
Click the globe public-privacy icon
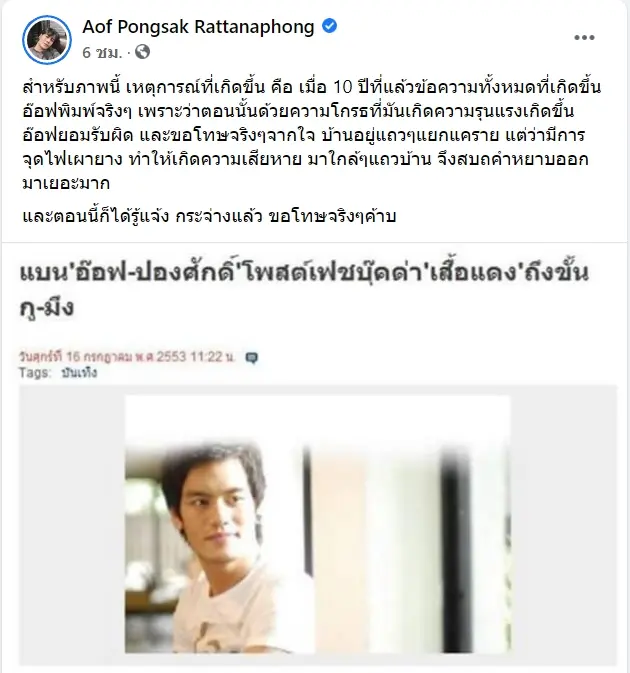[x=142, y=52]
